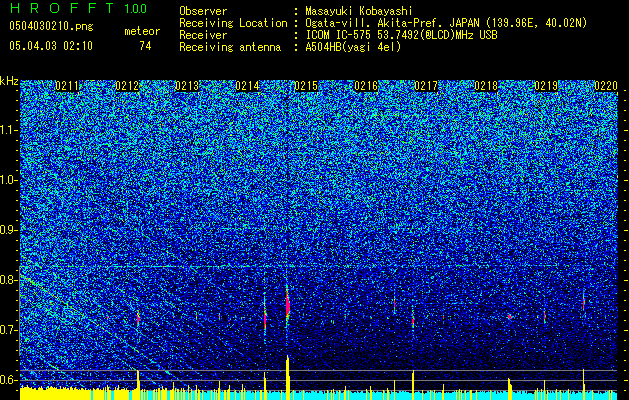Click the Observer label
This screenshot has height=400, width=629.
(203, 11)
